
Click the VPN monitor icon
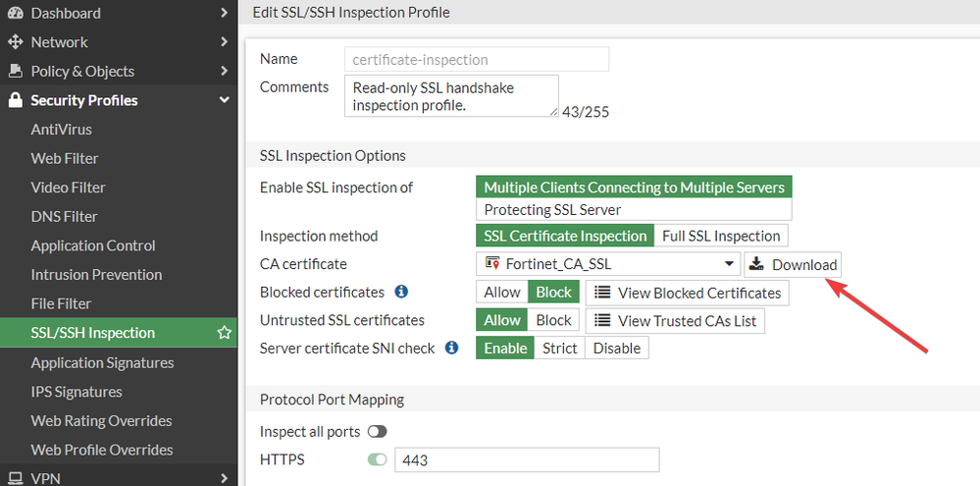coord(15,478)
